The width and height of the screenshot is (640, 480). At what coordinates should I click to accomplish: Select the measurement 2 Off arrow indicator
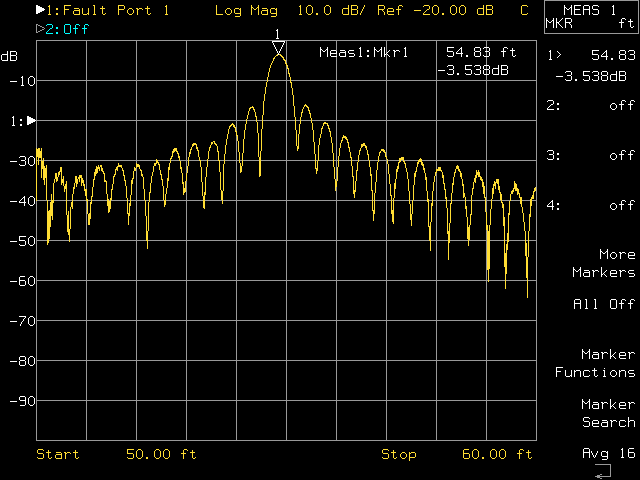[x=40, y=29]
